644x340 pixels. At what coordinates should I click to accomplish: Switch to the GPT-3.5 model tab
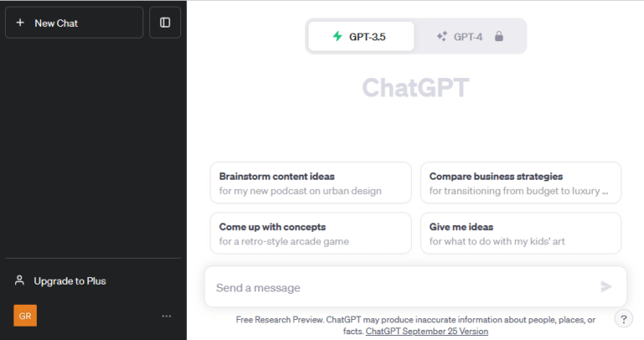[x=361, y=36]
